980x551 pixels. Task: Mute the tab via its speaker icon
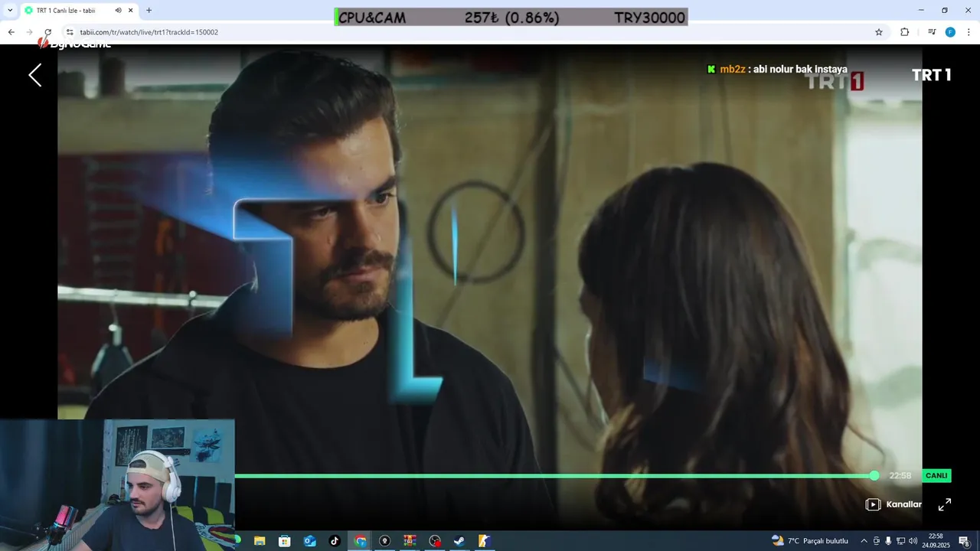(118, 11)
